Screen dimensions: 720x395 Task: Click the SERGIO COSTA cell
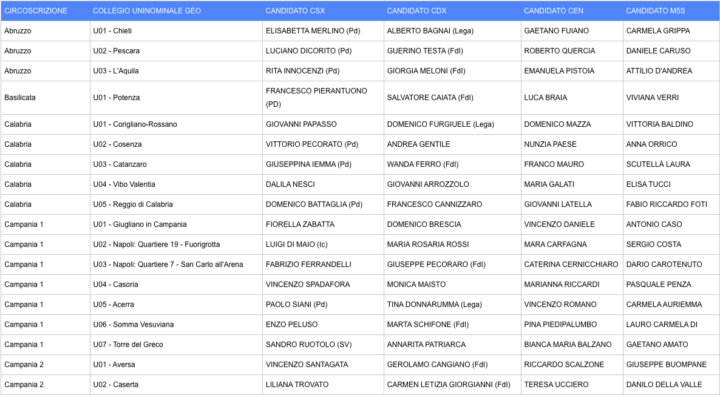click(x=671, y=244)
